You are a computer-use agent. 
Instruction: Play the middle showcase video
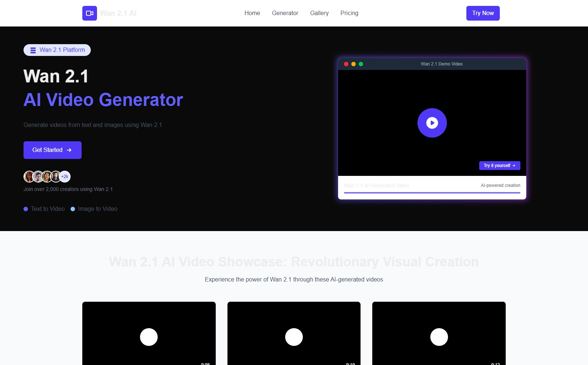point(294,337)
